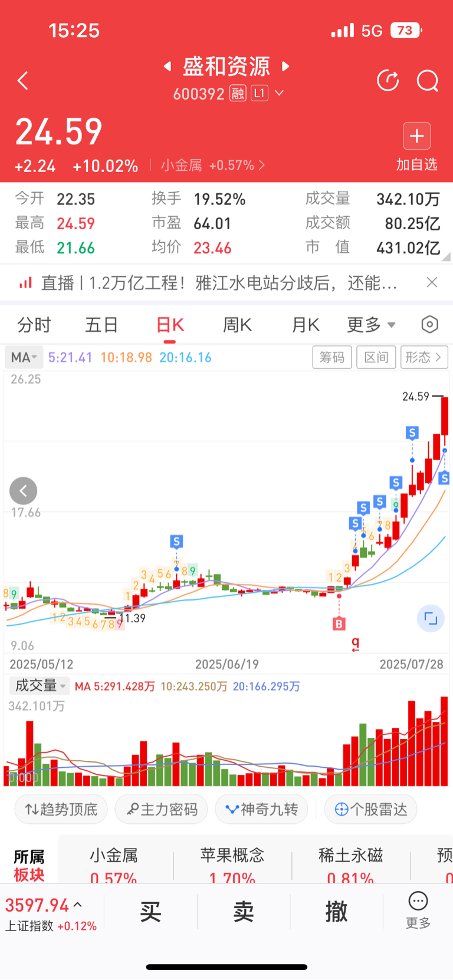Open the 直播 news banner
Screen dimensions: 453x980
point(219,283)
